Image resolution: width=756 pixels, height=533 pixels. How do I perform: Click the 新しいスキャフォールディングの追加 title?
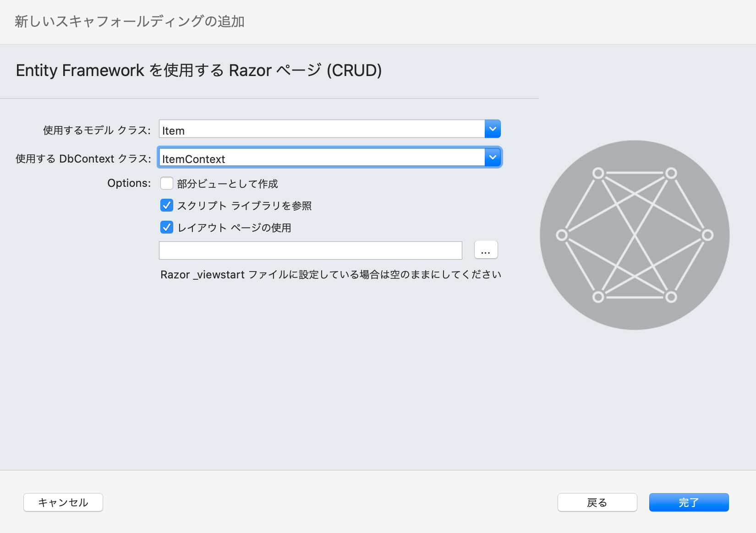[x=130, y=22]
